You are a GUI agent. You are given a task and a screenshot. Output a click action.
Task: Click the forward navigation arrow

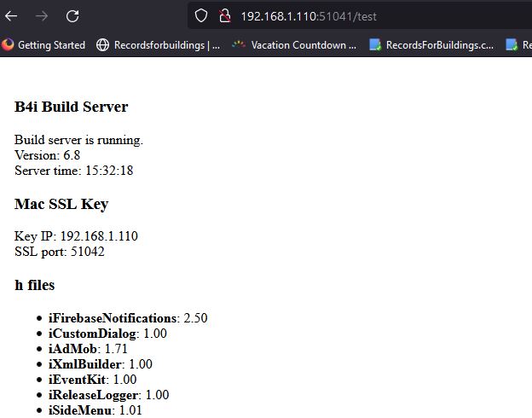coord(42,16)
